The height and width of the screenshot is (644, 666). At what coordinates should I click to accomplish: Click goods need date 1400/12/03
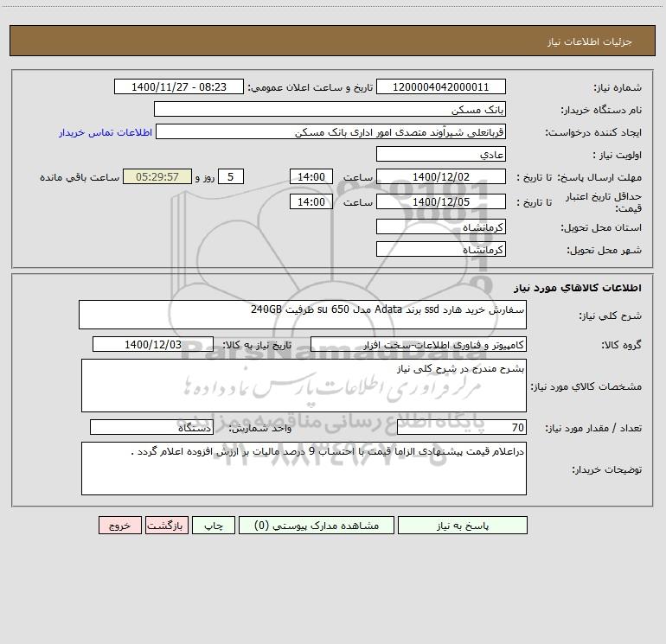point(153,344)
